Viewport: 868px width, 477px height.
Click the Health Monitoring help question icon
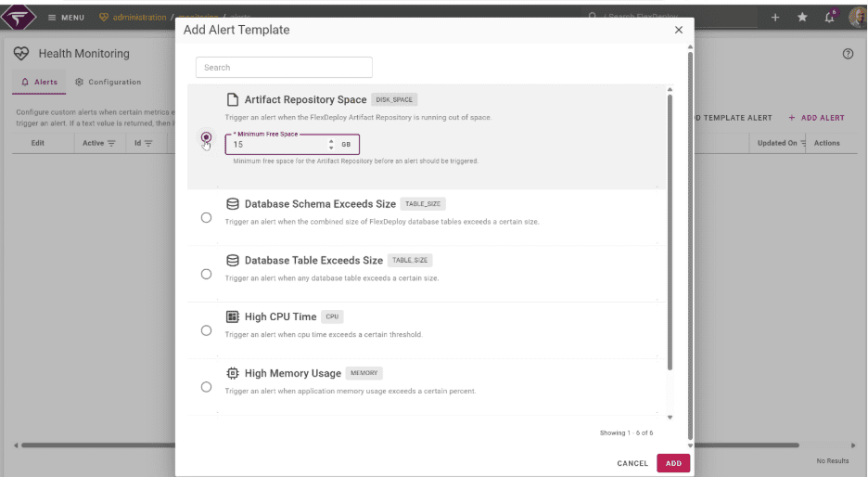[848, 54]
